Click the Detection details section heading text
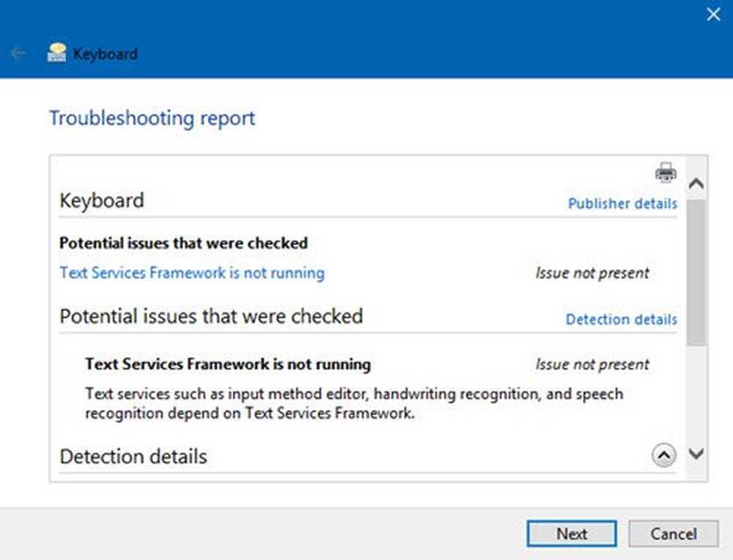 coord(133,457)
